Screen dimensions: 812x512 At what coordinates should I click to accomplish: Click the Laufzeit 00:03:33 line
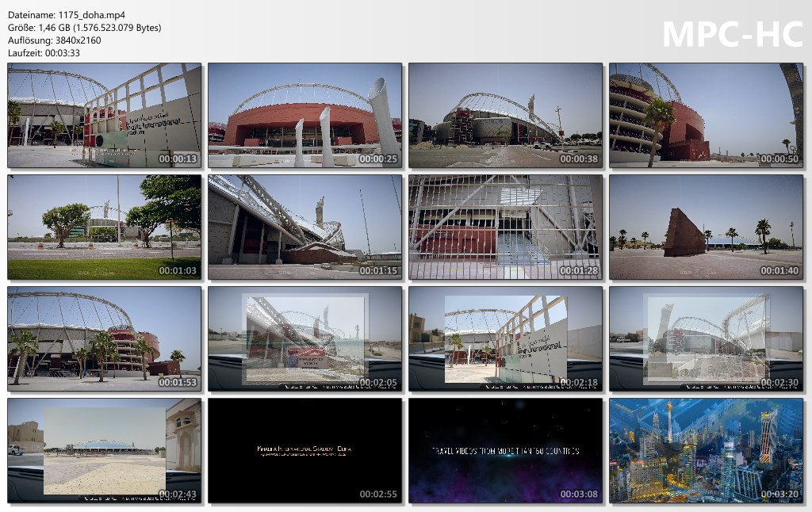point(44,53)
